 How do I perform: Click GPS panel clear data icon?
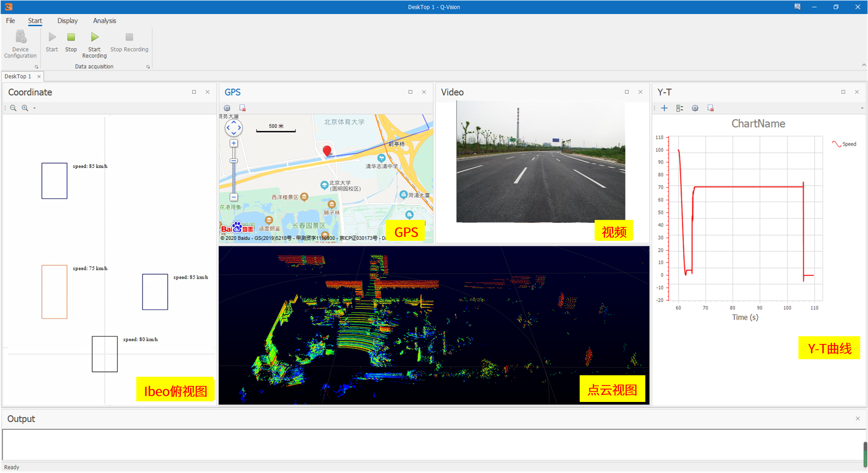point(242,108)
